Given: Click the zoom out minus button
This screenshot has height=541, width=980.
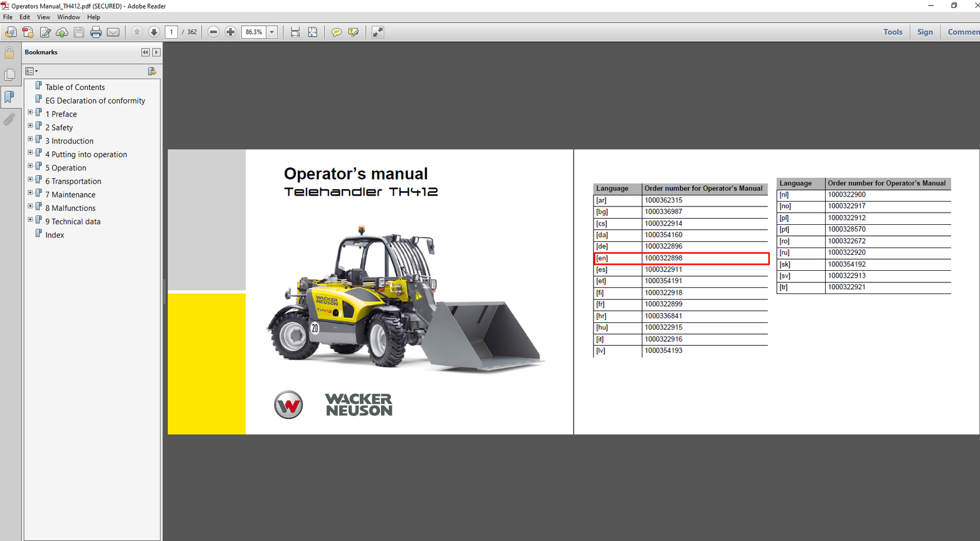Looking at the screenshot, I should click(x=213, y=32).
